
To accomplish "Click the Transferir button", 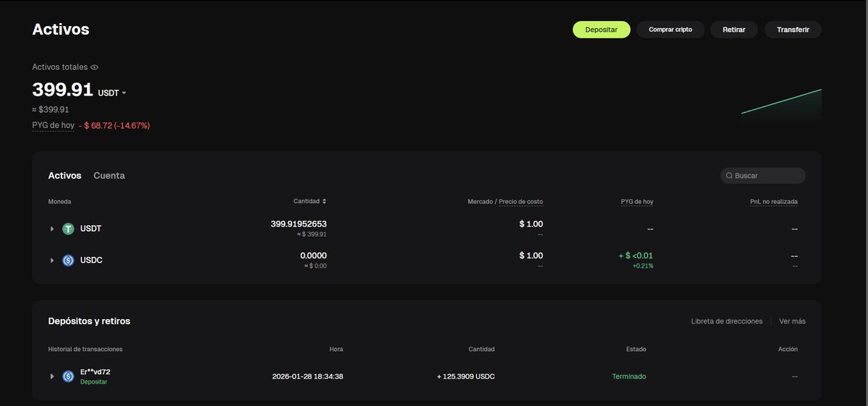I will coord(793,30).
